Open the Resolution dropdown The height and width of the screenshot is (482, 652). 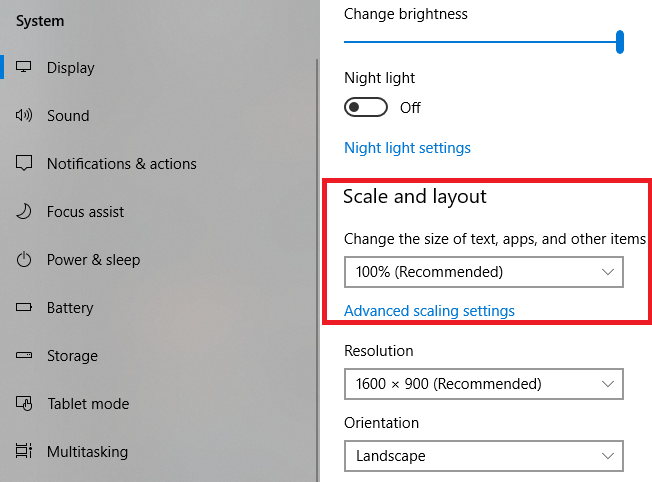coord(483,384)
